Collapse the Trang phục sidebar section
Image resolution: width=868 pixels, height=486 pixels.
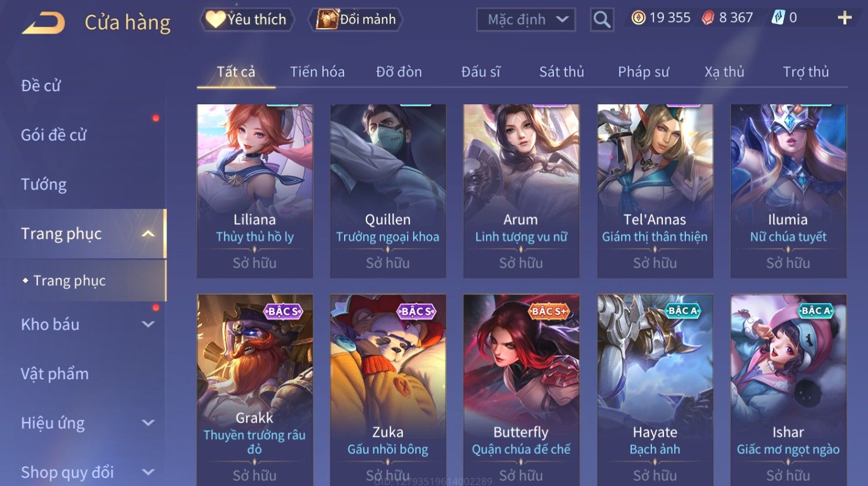[148, 233]
